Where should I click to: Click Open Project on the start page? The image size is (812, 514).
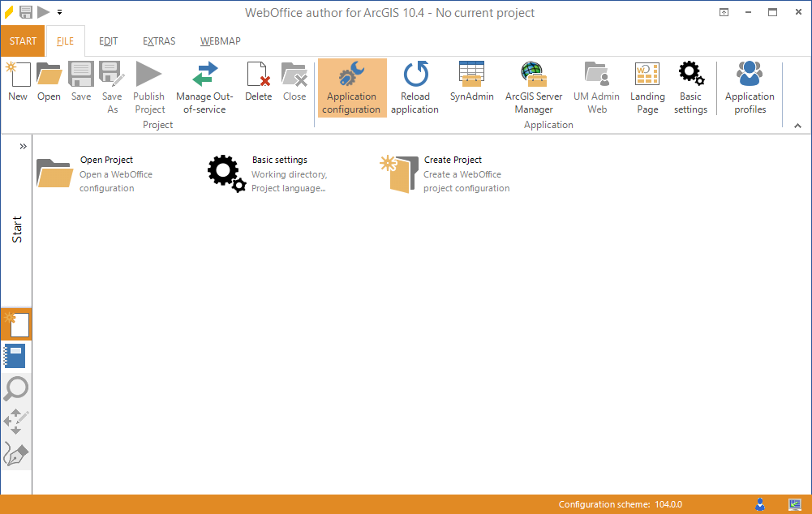click(106, 160)
